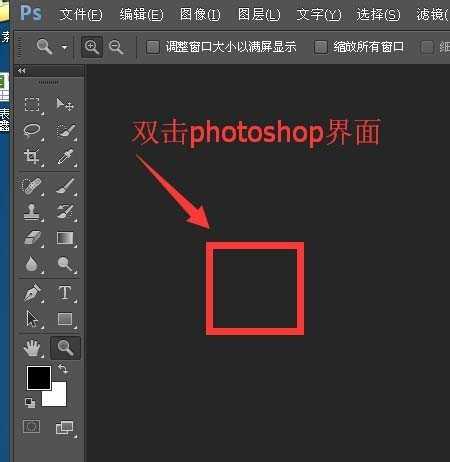Select the Rectangle shape tool

[65, 319]
